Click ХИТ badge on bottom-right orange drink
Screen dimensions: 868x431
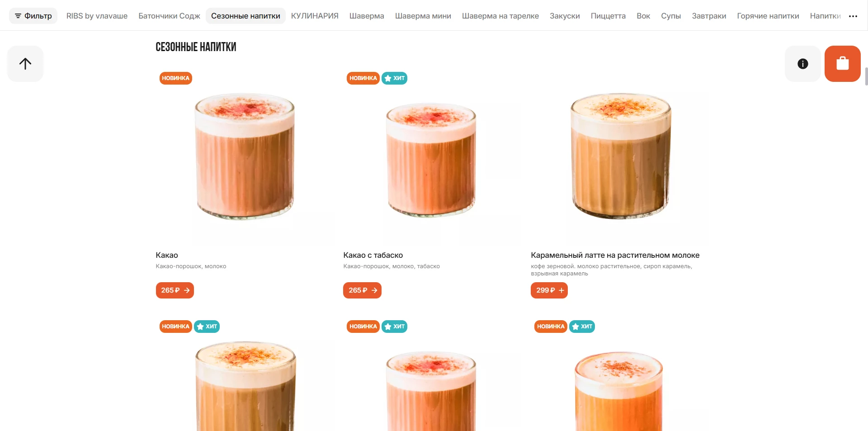point(582,327)
